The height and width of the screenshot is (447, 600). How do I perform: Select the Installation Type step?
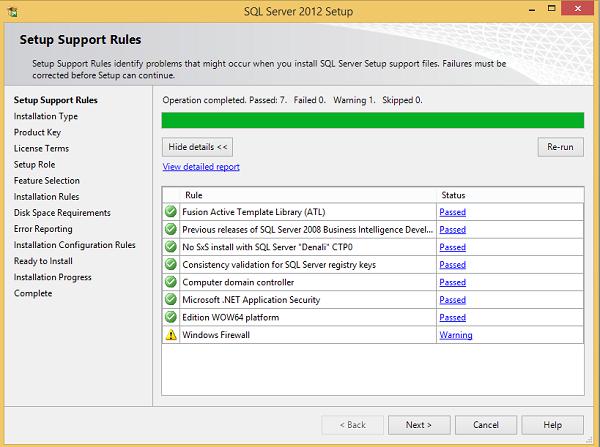click(46, 116)
